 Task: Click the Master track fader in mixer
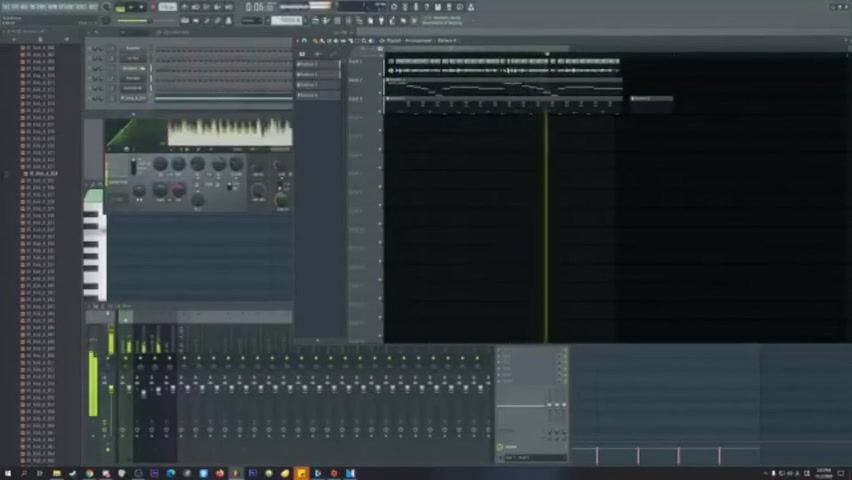111,389
